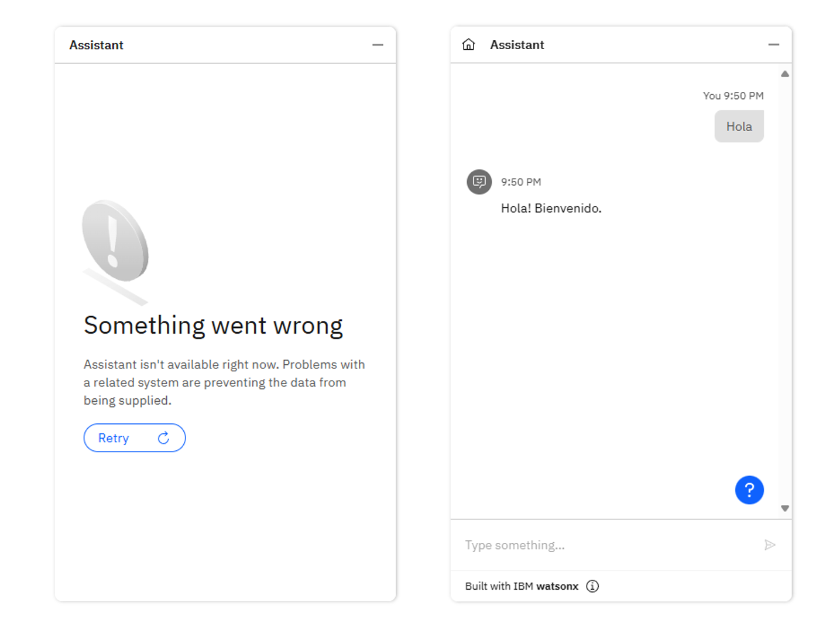840x626 pixels.
Task: Minimize the chat window with Hola conversation
Action: coord(773,45)
